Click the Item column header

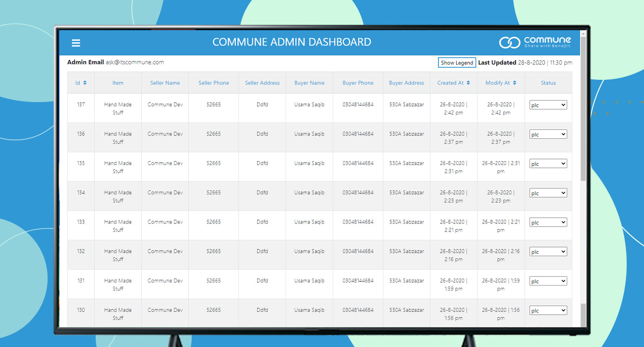118,83
